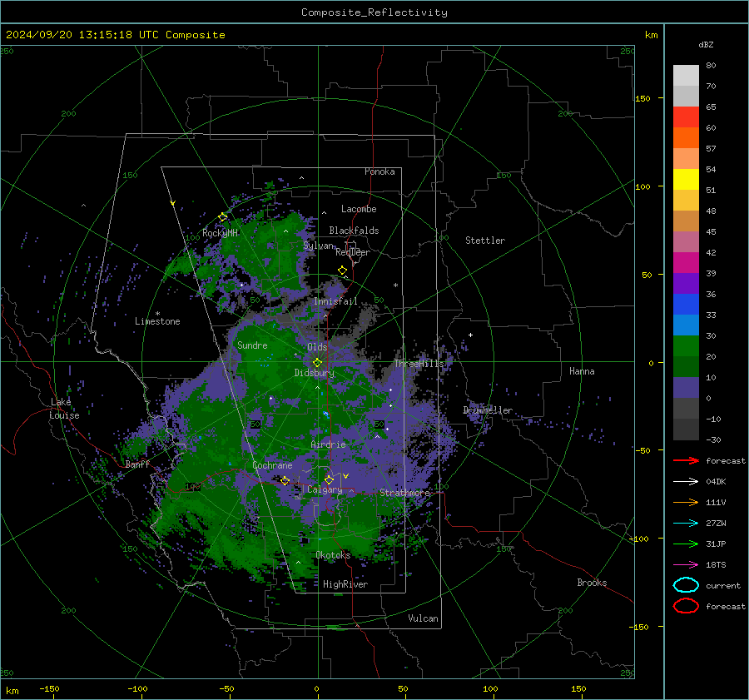Click the Drumheller city label
749x700 pixels.
(x=488, y=410)
